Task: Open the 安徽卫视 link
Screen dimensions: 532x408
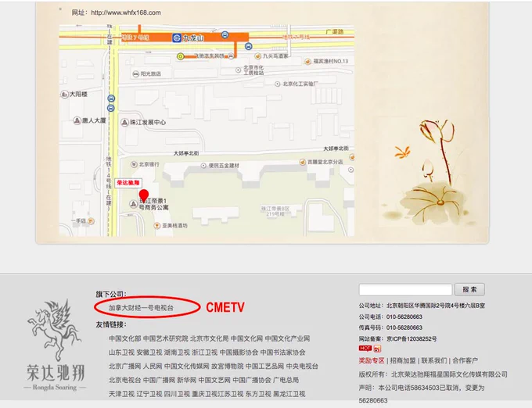Action: (x=149, y=353)
